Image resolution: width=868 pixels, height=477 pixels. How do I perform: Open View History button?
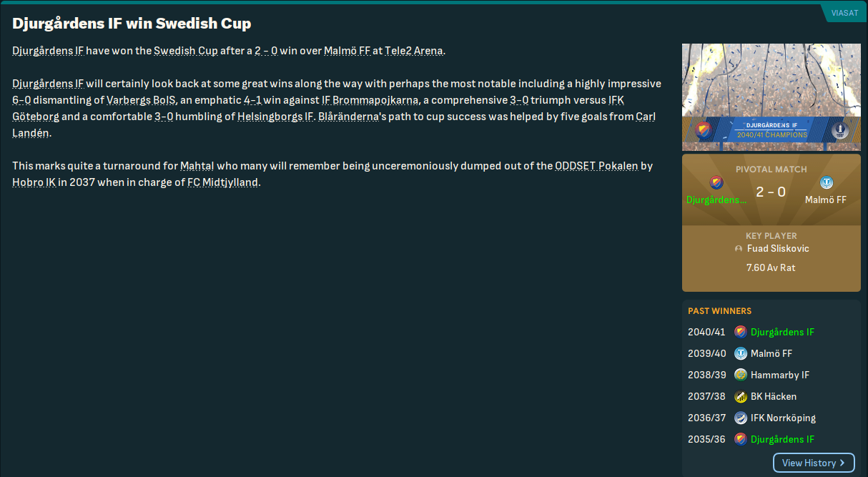[x=813, y=463]
